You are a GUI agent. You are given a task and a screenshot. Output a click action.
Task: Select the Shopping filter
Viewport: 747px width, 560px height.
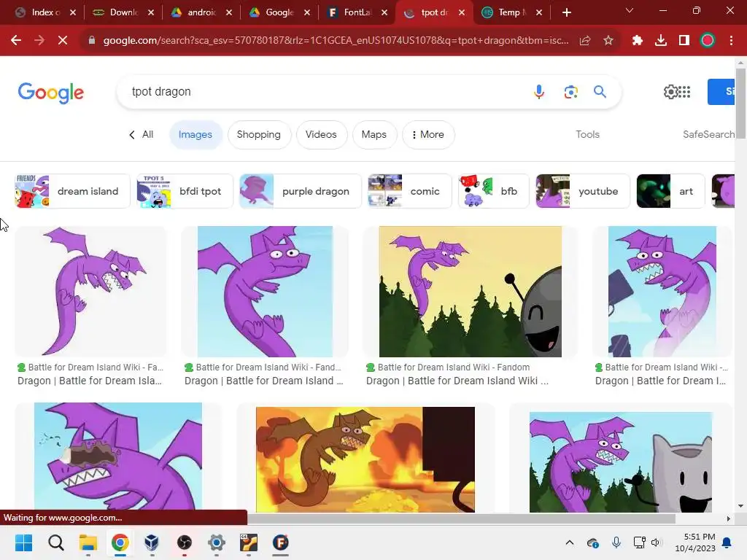click(259, 135)
